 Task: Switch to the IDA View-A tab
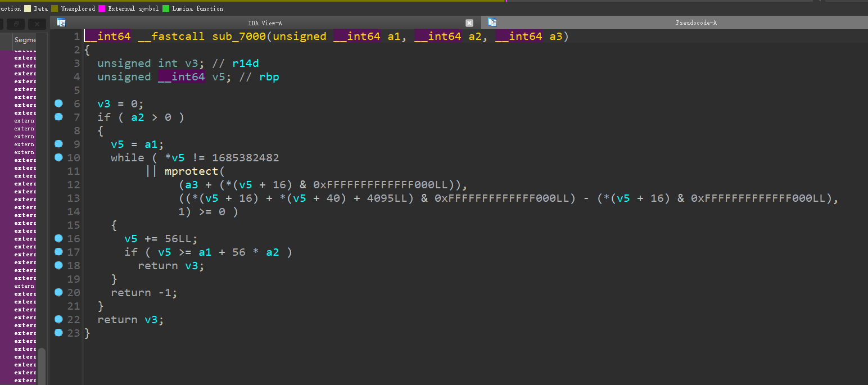[265, 23]
